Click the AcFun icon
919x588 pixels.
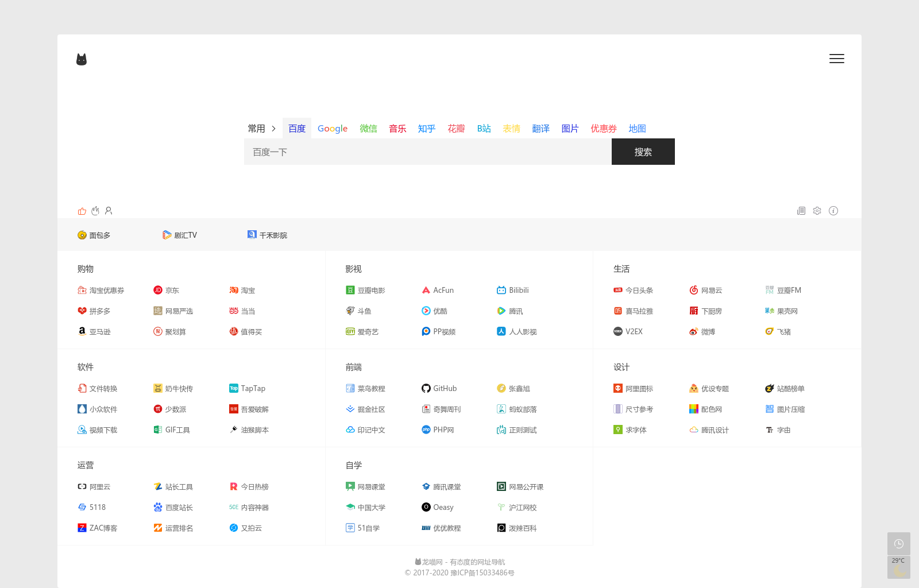click(x=426, y=290)
